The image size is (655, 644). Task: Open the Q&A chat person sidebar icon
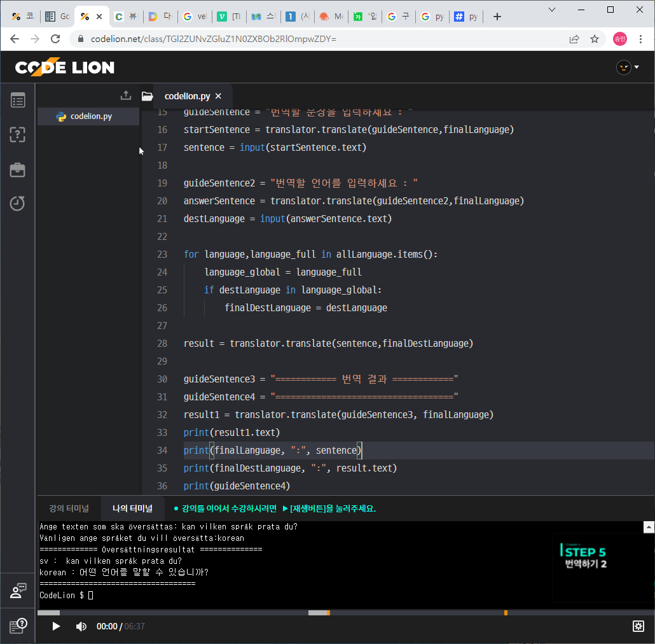[18, 591]
